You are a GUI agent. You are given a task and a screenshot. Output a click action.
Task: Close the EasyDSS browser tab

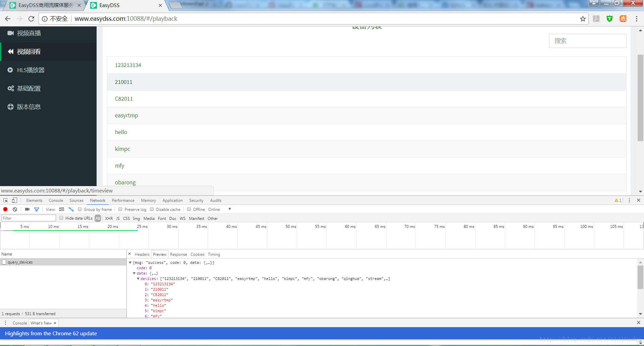click(160, 5)
